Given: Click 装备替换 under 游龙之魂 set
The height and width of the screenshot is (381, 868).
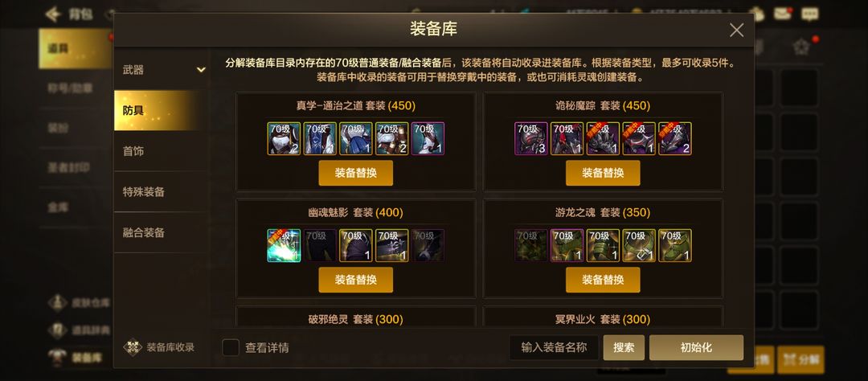Looking at the screenshot, I should [x=603, y=280].
